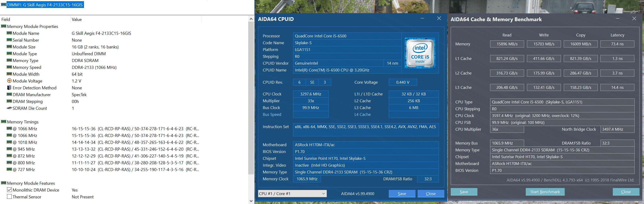Screen dimensions: 644x204
Task: Click the L1 Cache Read value 821.24 GB/s
Action: click(x=507, y=58)
